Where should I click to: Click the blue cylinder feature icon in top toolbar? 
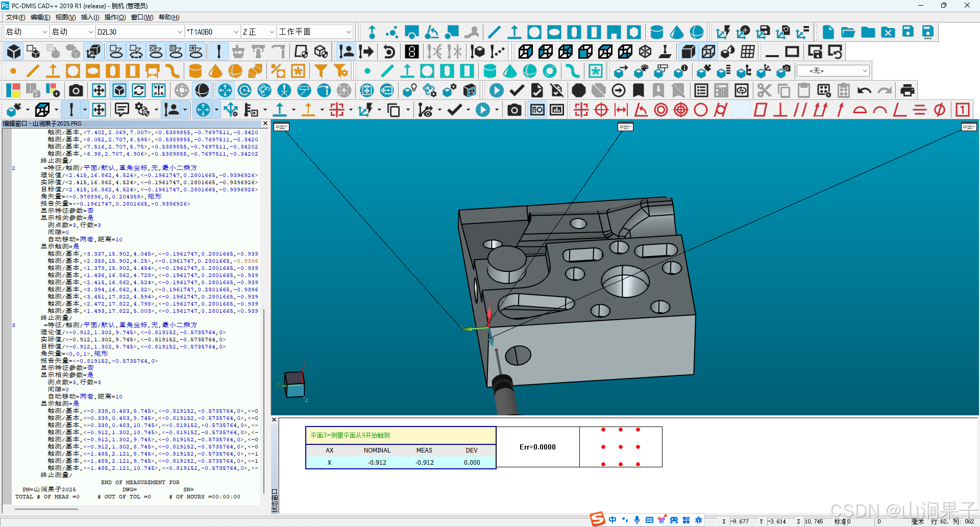(657, 32)
